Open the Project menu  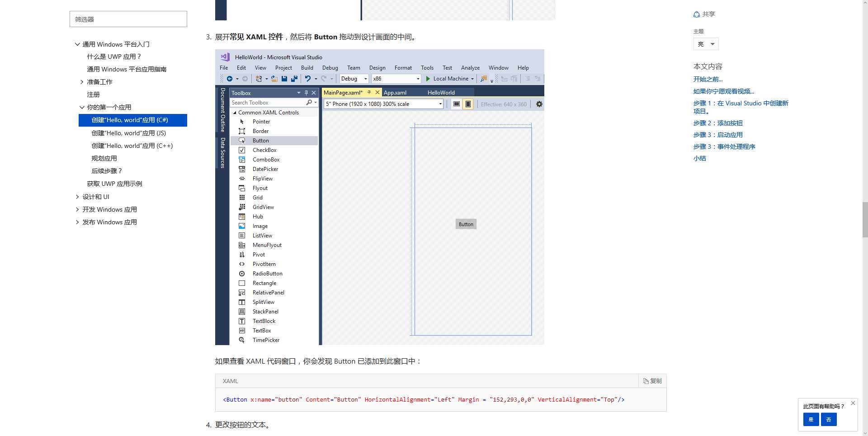pos(283,68)
